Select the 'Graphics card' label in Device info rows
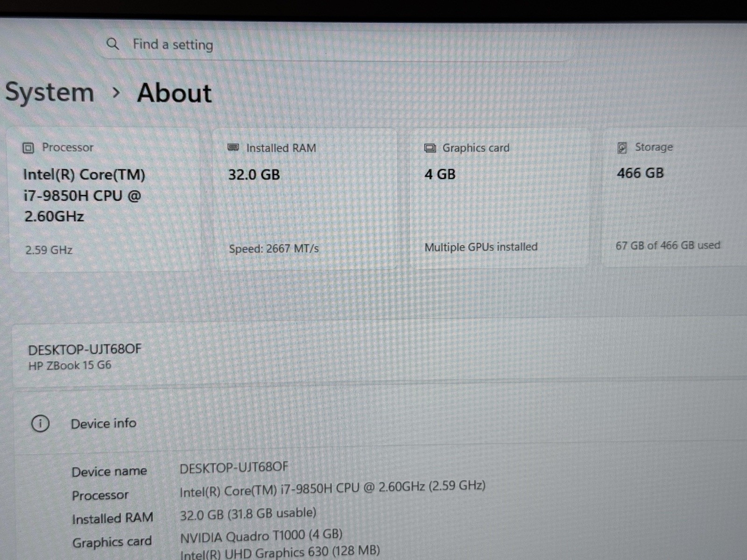 coord(112,542)
